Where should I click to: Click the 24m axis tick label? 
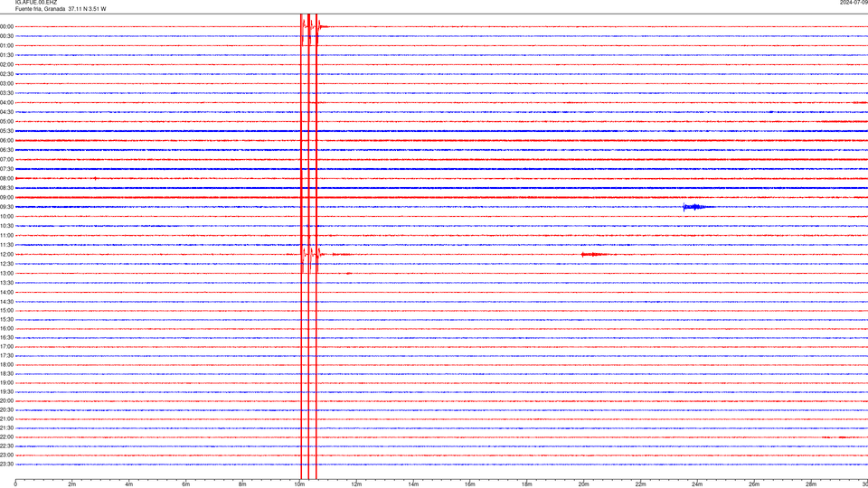coord(697,484)
